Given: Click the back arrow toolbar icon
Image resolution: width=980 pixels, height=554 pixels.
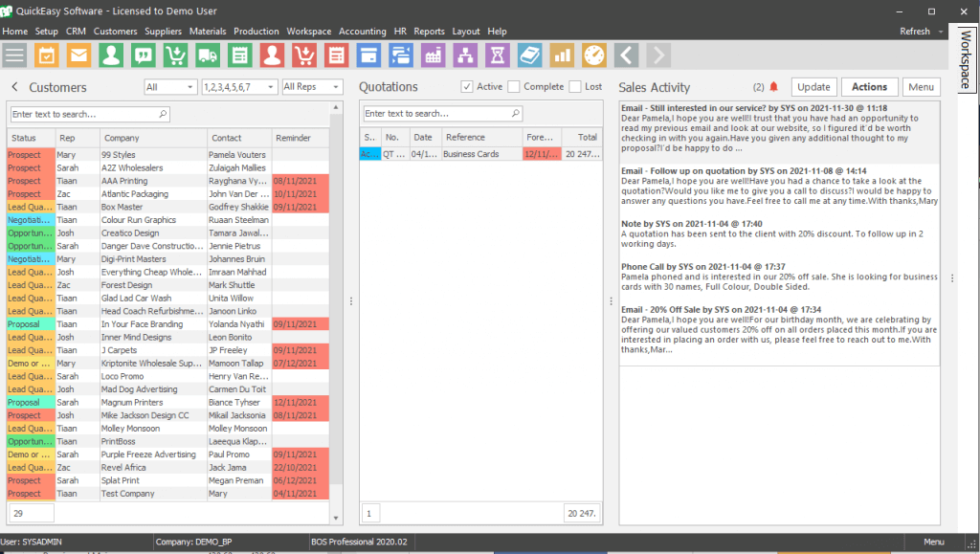Looking at the screenshot, I should point(626,55).
